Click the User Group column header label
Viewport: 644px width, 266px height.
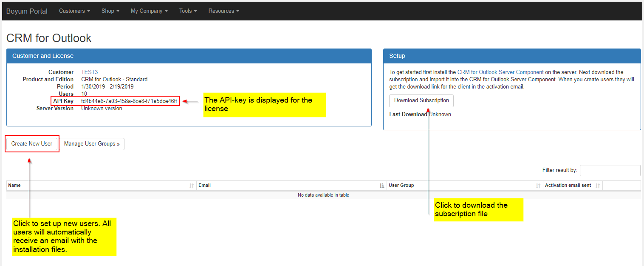401,186
